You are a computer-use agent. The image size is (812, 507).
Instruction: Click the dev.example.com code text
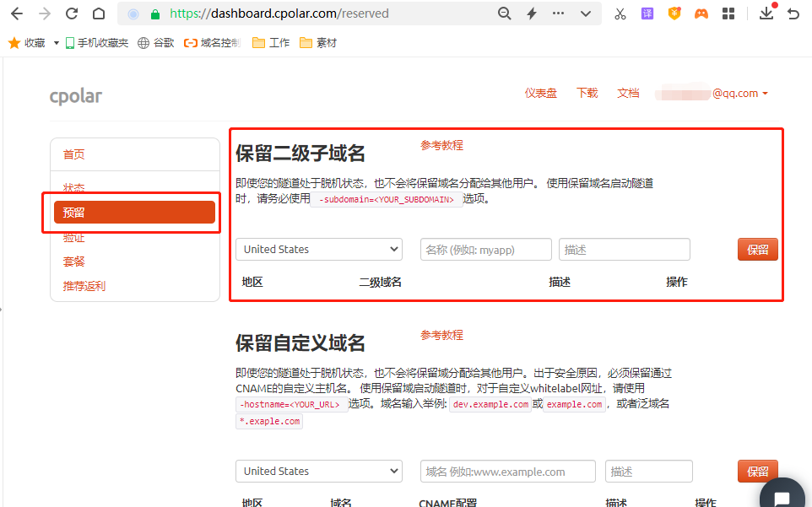click(490, 405)
